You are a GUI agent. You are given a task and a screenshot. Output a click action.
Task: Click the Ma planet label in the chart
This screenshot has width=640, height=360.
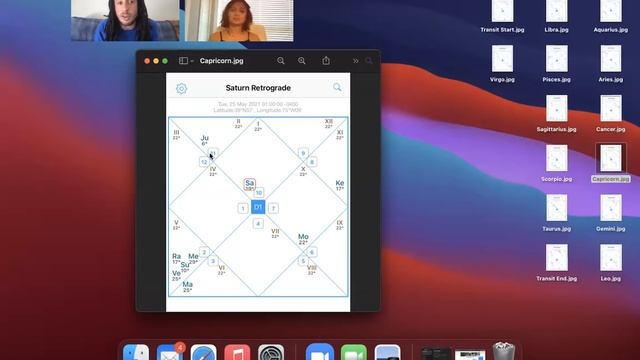(187, 284)
